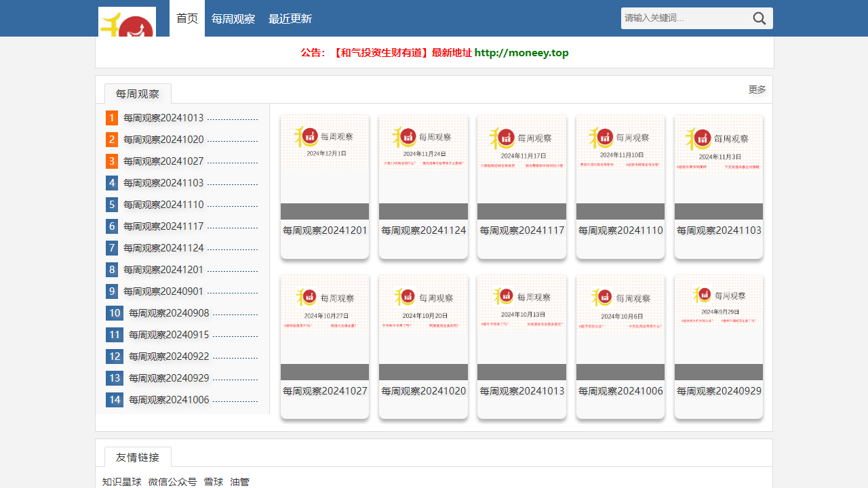Select the 每周观察 section tab
Screen dimensions: 868x488
[138, 94]
